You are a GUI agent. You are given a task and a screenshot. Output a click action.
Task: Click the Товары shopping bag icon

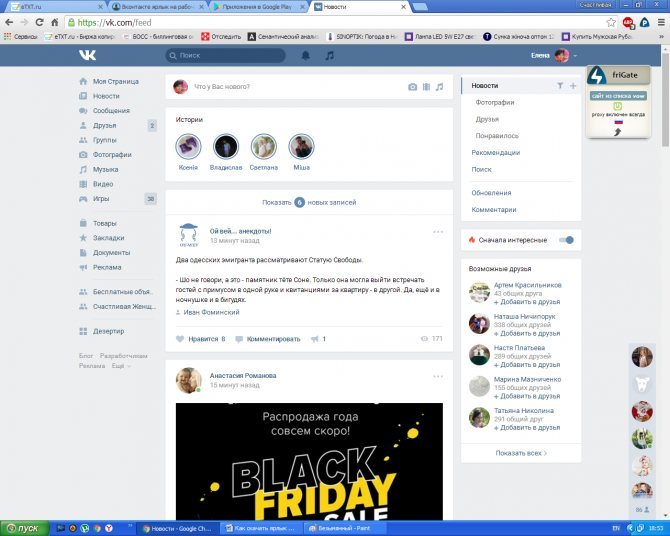(x=83, y=223)
